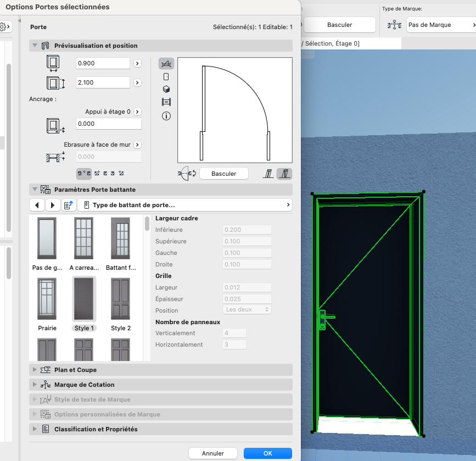The width and height of the screenshot is (476, 461).
Task: Open the parameter page list icon
Action: point(69,205)
